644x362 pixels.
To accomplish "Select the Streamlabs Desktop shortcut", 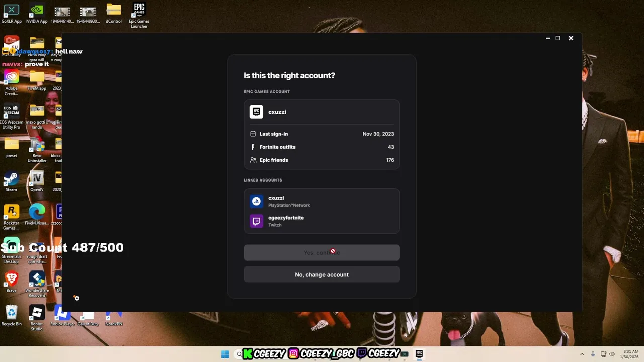I will [x=11, y=251].
